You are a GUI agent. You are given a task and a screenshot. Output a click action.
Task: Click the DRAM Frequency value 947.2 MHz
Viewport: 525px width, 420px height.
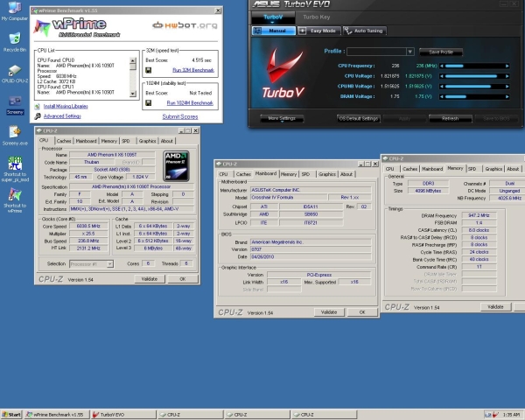[x=479, y=215]
